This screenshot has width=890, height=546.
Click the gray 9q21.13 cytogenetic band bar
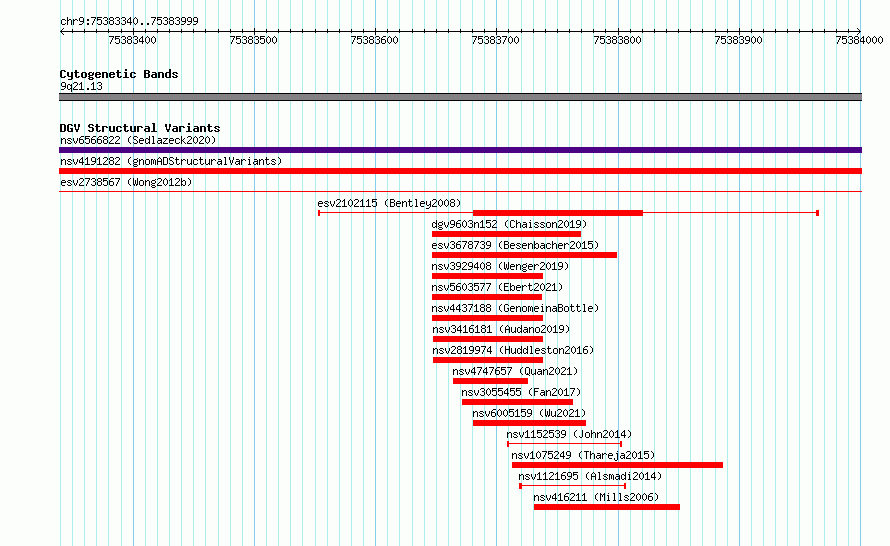coord(460,97)
